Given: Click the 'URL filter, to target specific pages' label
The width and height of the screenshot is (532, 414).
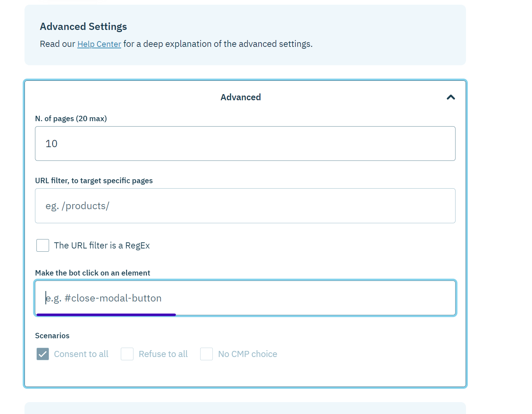Looking at the screenshot, I should pos(94,180).
